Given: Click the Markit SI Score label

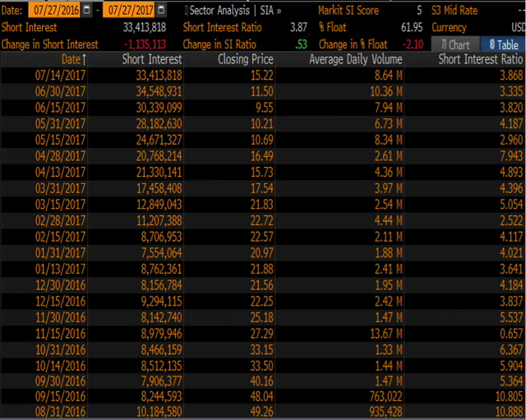Looking at the screenshot, I should pos(348,11).
